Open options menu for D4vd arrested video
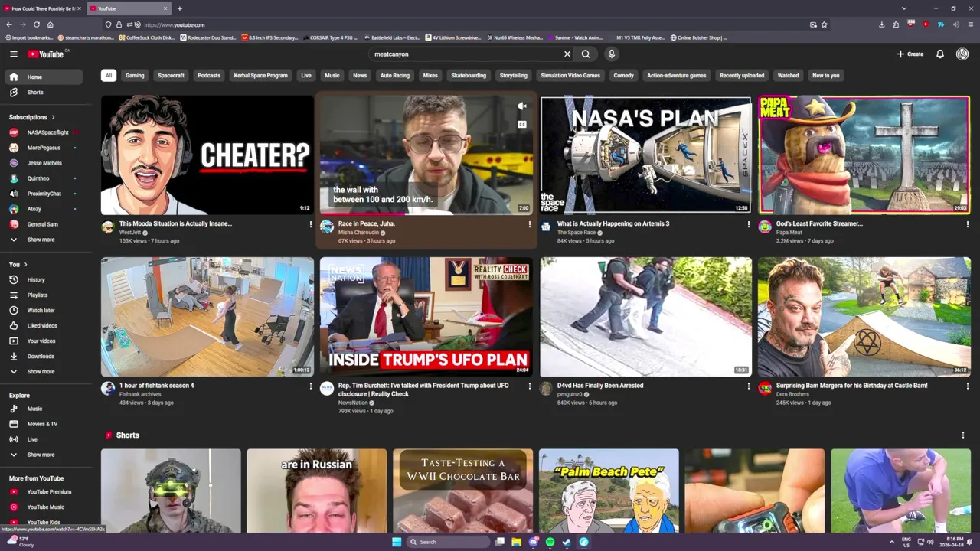 coord(749,386)
